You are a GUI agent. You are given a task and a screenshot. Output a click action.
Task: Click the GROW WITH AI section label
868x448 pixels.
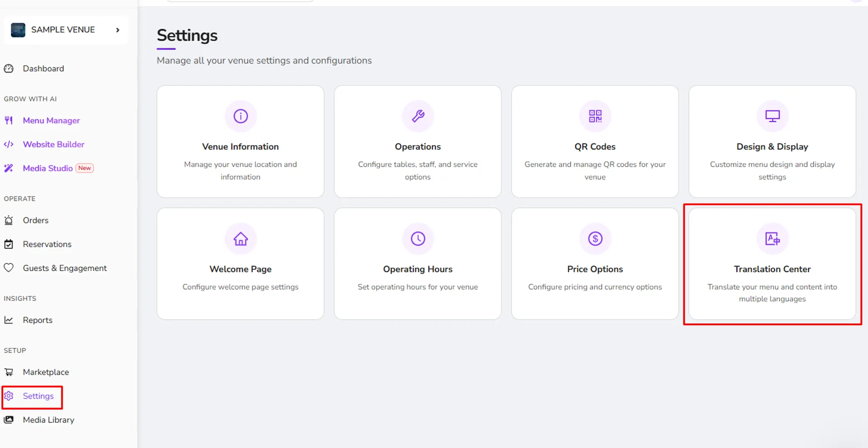30,99
